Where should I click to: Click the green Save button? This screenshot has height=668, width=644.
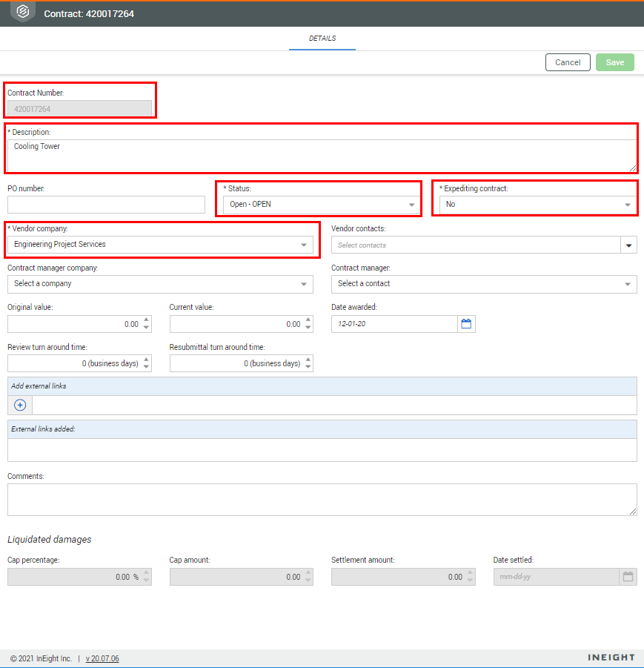coord(615,62)
